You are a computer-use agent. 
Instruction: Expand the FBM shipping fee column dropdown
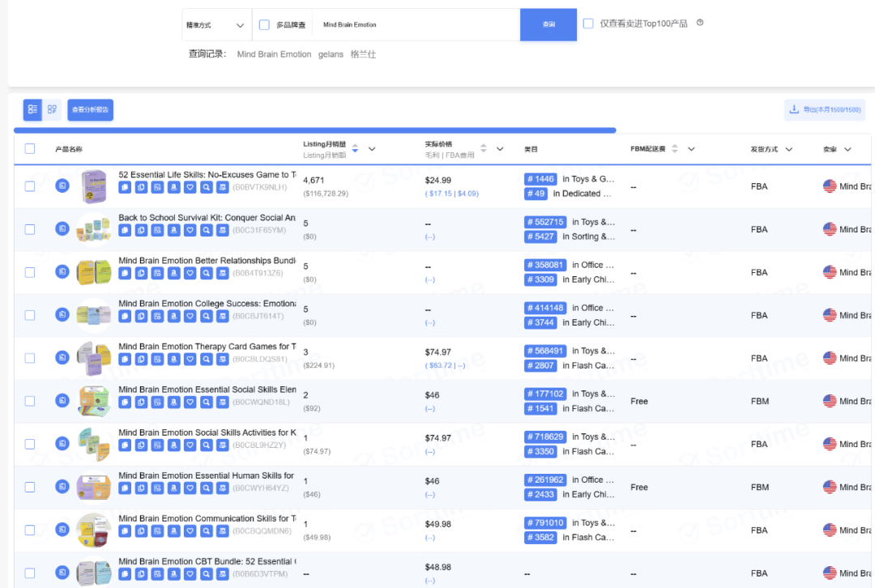tap(691, 149)
